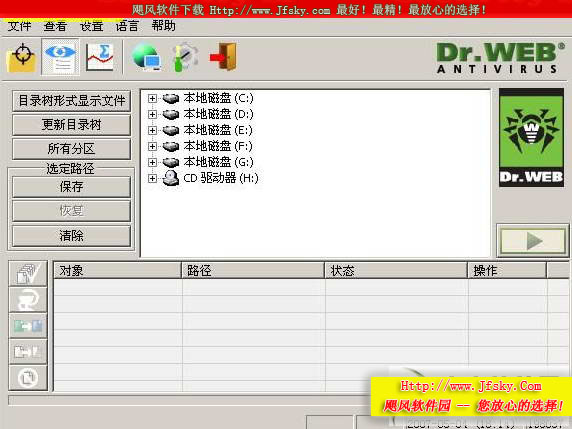Open the 查看 menu
This screenshot has height=429, width=572.
(55, 26)
